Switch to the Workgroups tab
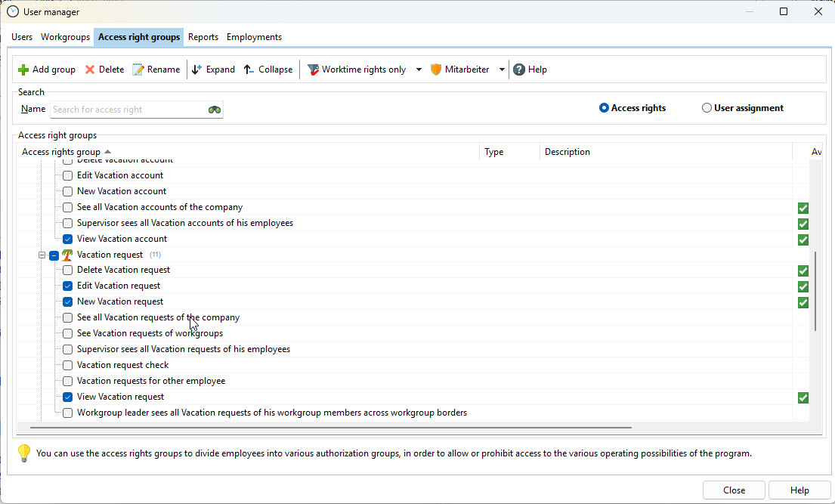 [x=65, y=37]
